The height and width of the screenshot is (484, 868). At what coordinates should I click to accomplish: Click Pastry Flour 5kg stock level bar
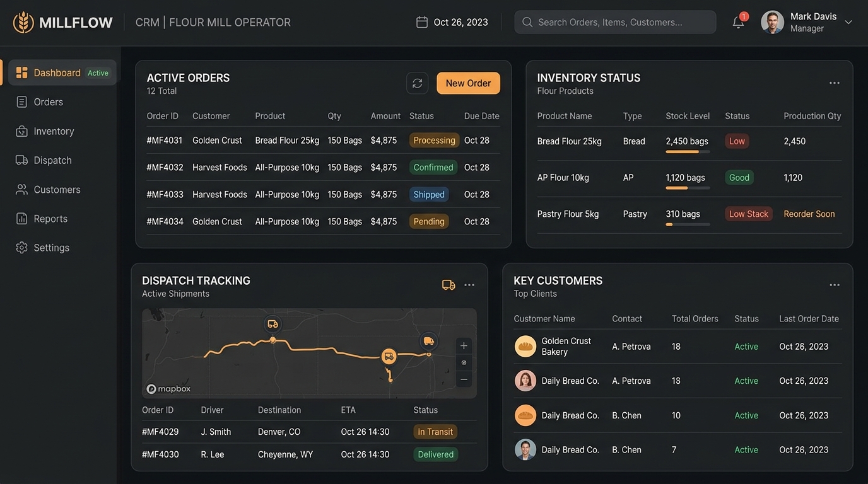[688, 224]
